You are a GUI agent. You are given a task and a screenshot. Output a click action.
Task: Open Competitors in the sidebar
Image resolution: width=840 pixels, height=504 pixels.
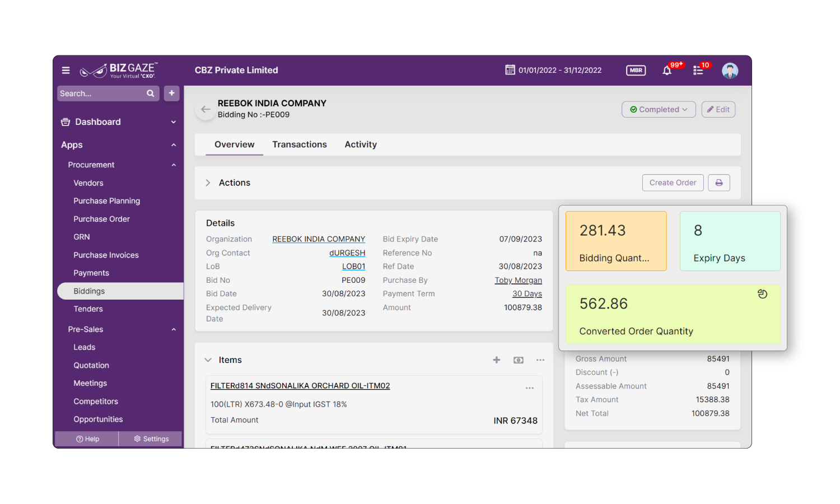96,402
